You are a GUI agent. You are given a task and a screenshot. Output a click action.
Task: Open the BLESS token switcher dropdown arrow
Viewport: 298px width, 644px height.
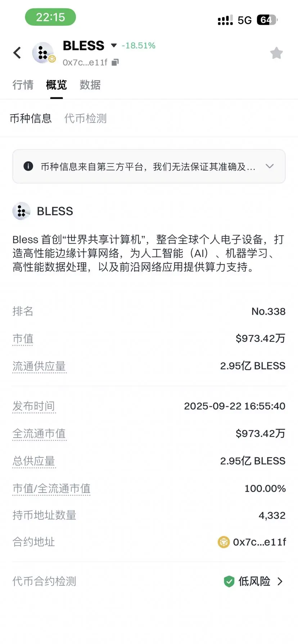(x=114, y=46)
